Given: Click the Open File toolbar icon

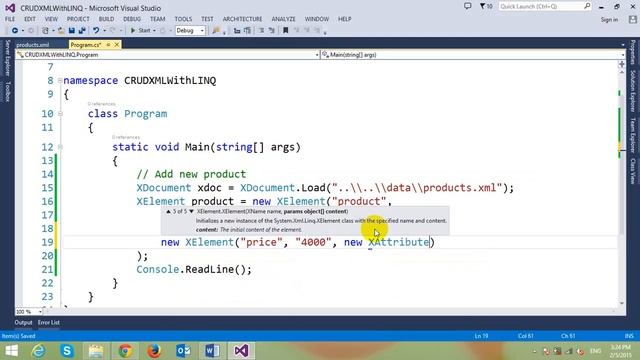Looking at the screenshot, I should 61,31.
